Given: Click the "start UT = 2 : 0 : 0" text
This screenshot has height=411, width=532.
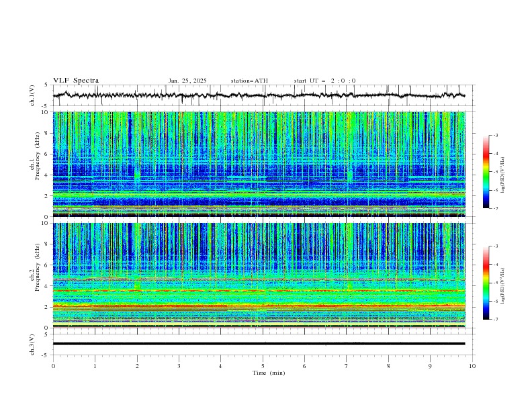Looking at the screenshot, I should tap(324, 81).
